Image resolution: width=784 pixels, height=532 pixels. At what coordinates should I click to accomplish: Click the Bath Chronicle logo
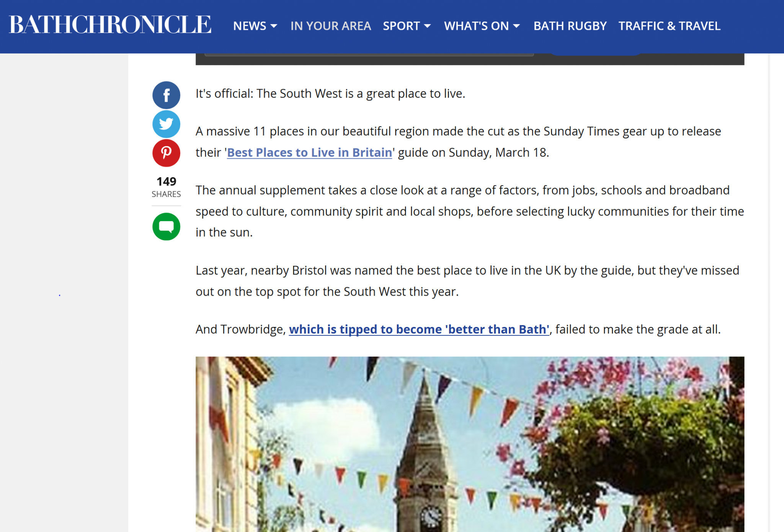pos(110,25)
